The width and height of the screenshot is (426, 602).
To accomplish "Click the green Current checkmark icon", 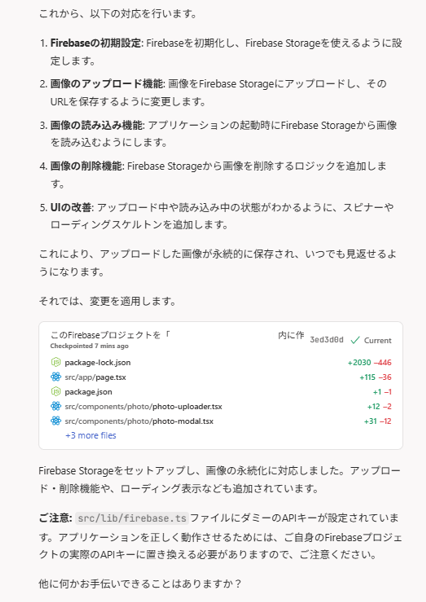I will [x=355, y=340].
